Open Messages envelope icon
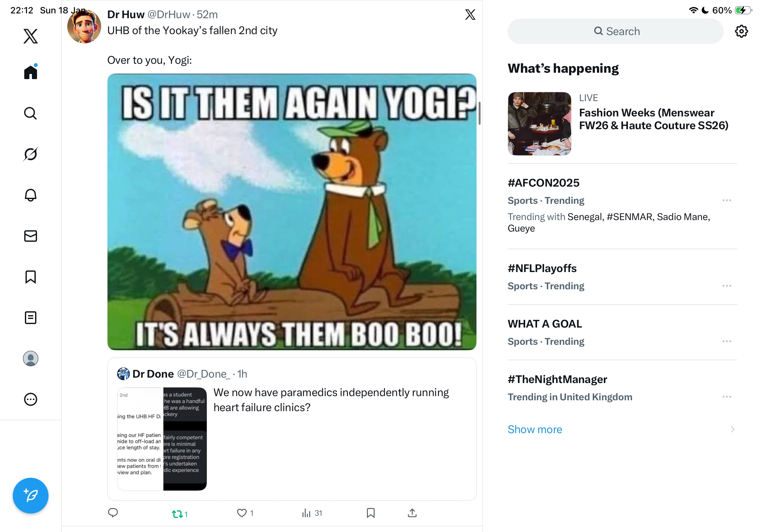The image size is (762, 532). (x=31, y=236)
